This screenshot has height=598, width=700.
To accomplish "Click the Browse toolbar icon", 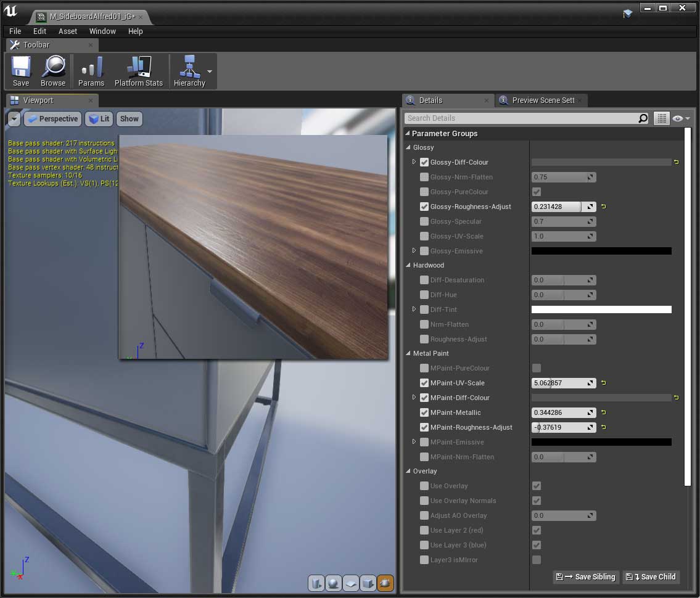I will 53,71.
